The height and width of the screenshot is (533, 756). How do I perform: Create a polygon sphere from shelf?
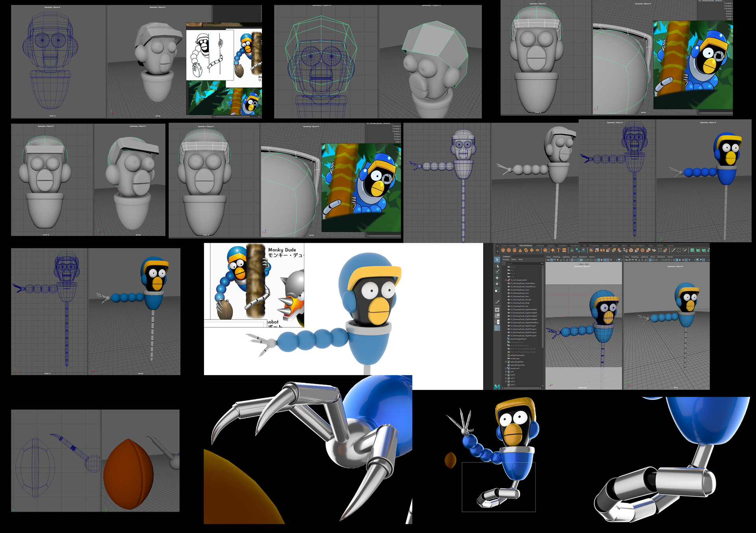click(503, 250)
